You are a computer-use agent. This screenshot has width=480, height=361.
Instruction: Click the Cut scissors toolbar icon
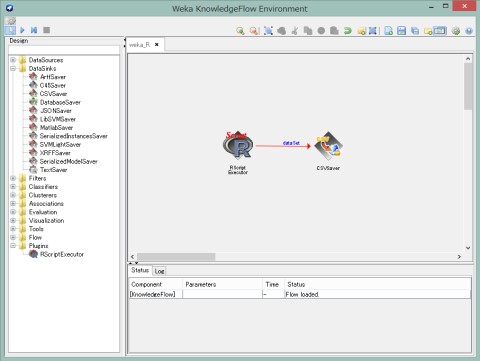[x=294, y=31]
